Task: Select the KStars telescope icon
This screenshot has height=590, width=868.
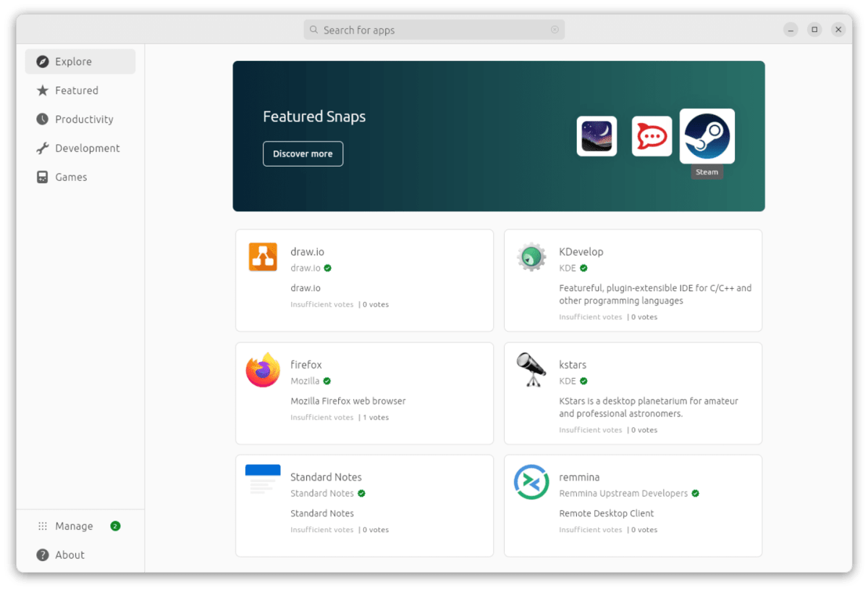Action: tap(531, 370)
